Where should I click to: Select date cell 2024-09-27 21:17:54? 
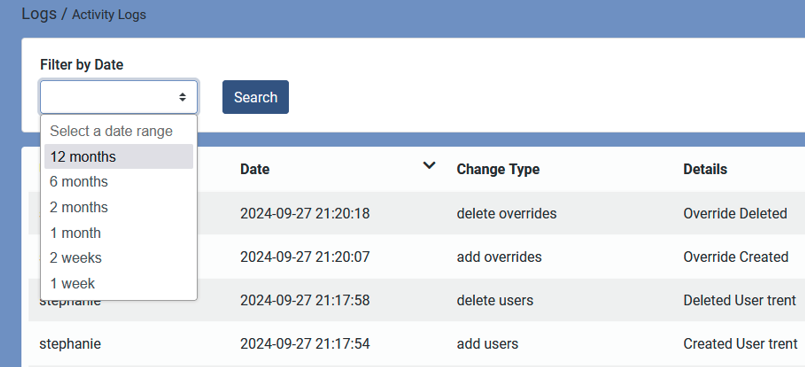click(305, 344)
